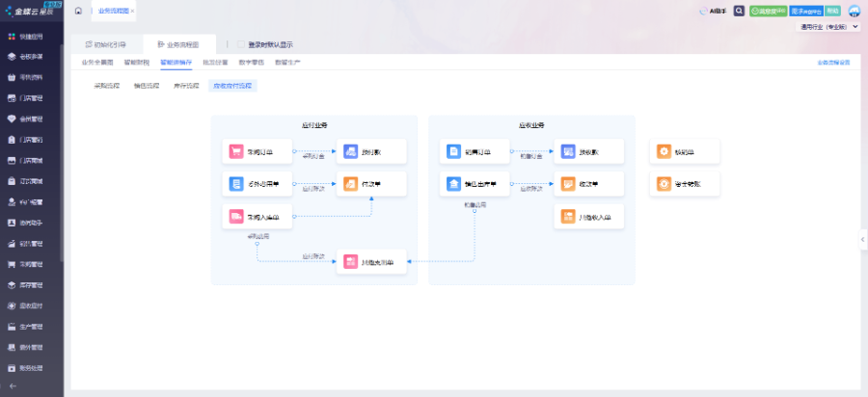This screenshot has height=397, width=868.
Task: Select the 库存流程 sub-tab
Action: pyautogui.click(x=186, y=86)
